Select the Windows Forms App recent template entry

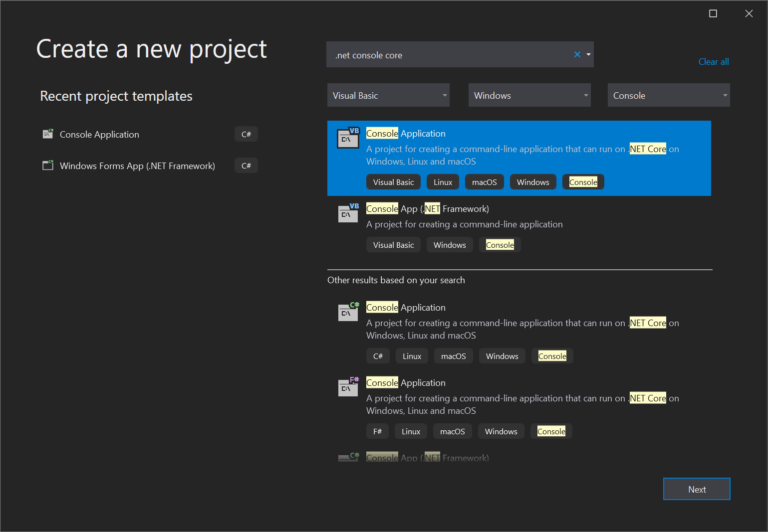pos(137,165)
